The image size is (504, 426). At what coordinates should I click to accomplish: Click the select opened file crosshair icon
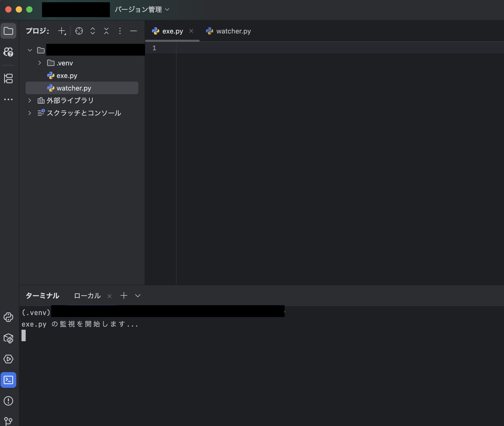[79, 31]
